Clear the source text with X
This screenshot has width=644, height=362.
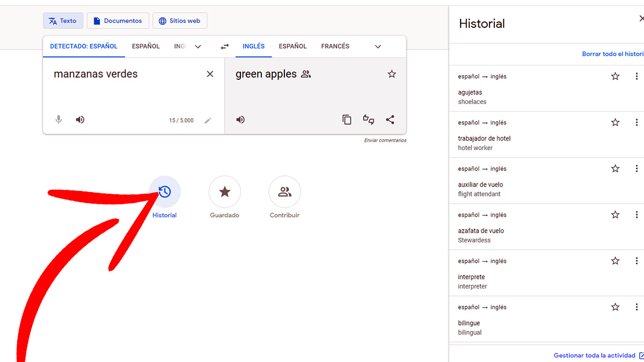(x=210, y=74)
